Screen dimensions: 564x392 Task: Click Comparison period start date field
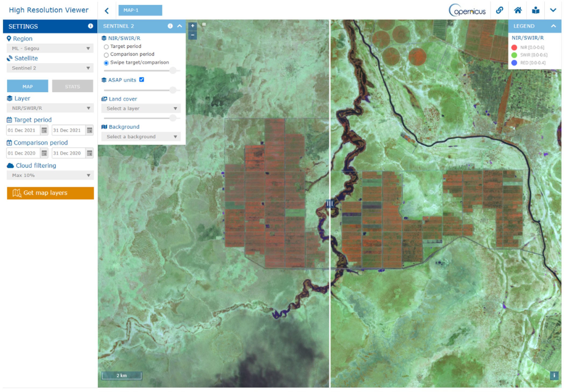pyautogui.click(x=23, y=153)
